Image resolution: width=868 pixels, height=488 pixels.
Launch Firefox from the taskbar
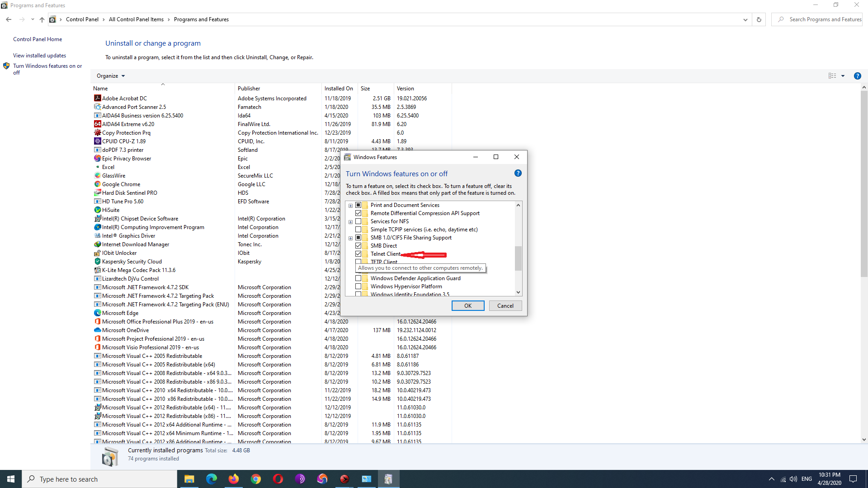tap(233, 479)
